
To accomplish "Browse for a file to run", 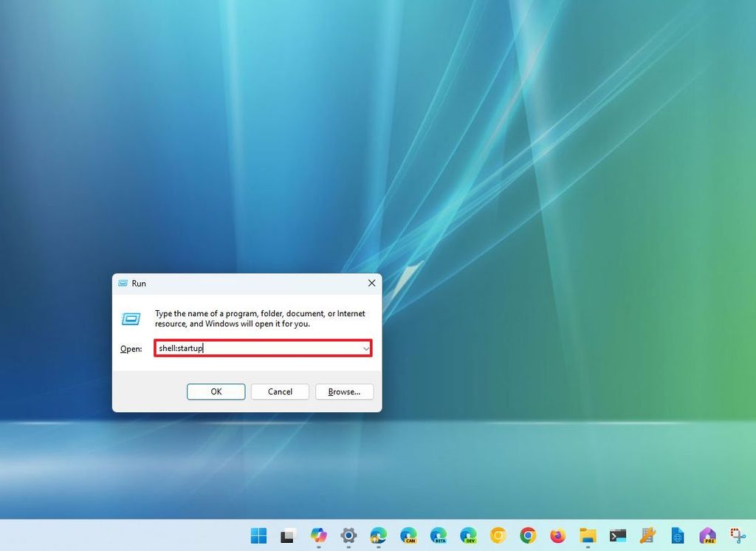I will pos(344,391).
